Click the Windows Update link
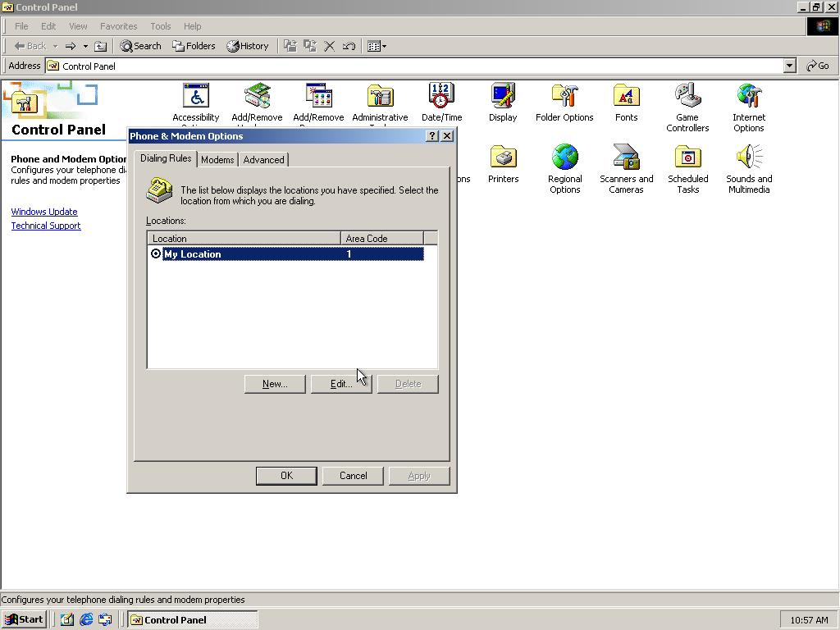 (44, 212)
